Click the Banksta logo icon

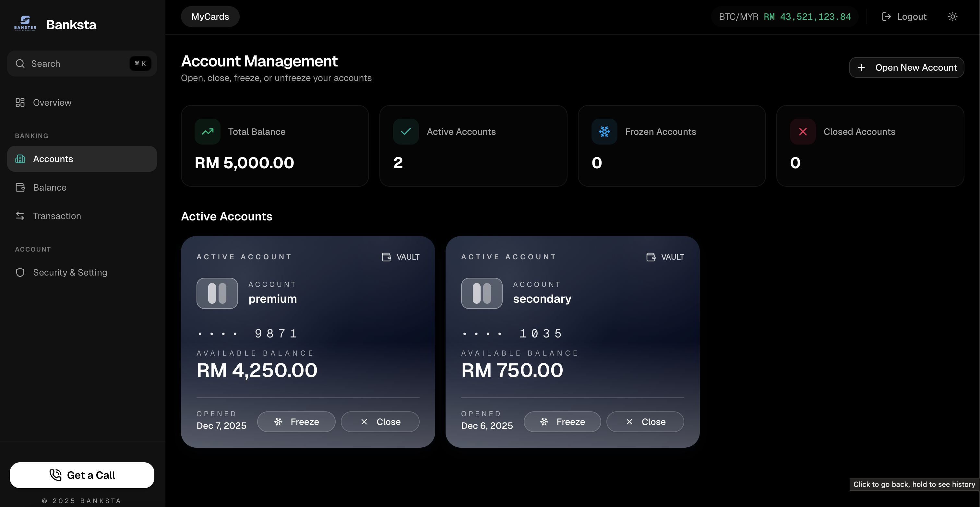[x=25, y=23]
